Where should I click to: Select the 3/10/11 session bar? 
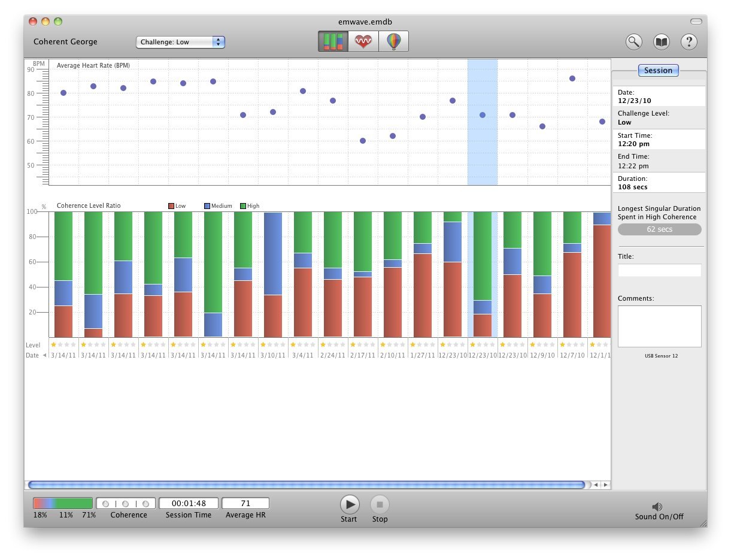point(273,274)
